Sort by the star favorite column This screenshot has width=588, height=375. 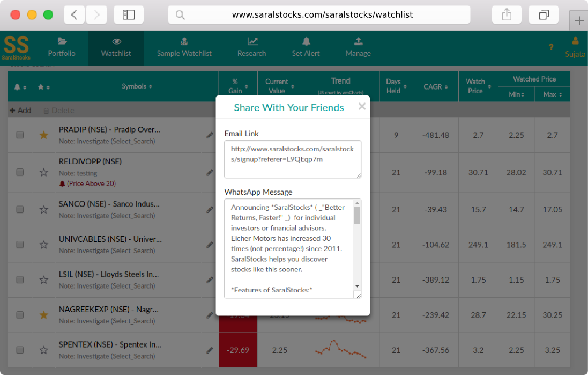tap(43, 87)
